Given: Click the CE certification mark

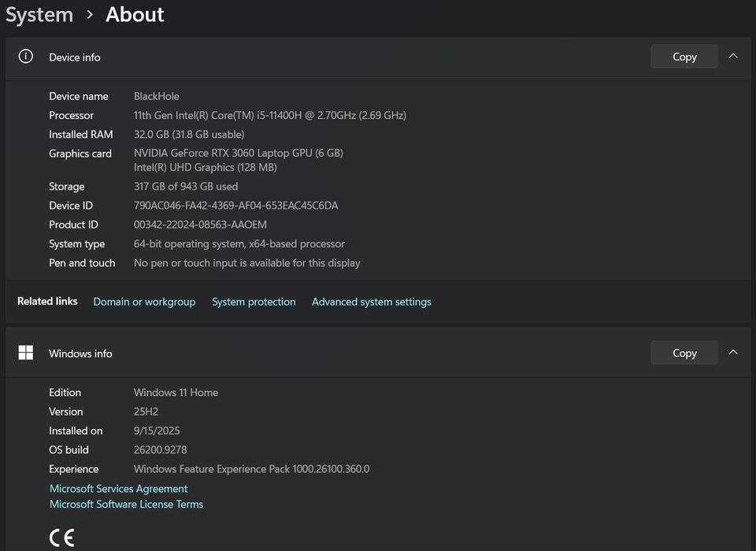Looking at the screenshot, I should 61,538.
